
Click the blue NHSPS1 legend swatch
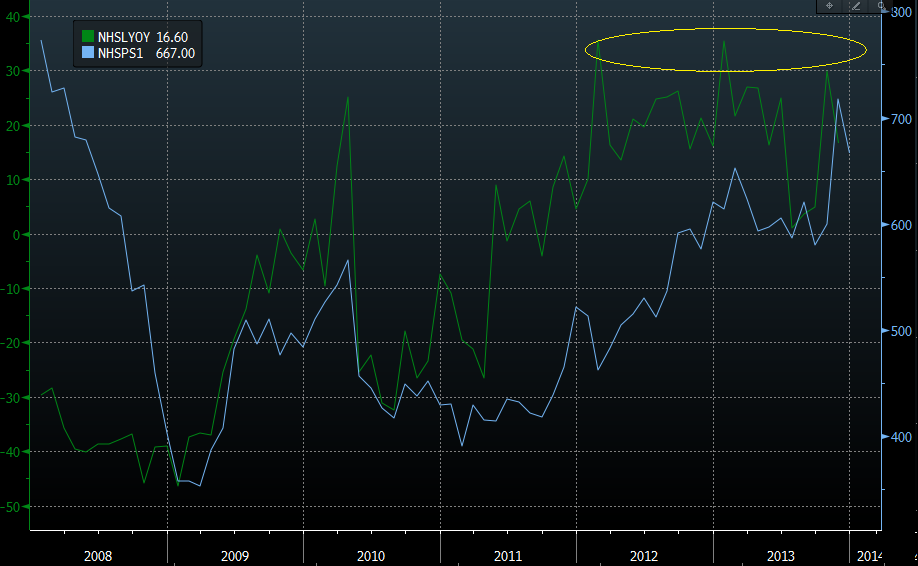coord(88,54)
